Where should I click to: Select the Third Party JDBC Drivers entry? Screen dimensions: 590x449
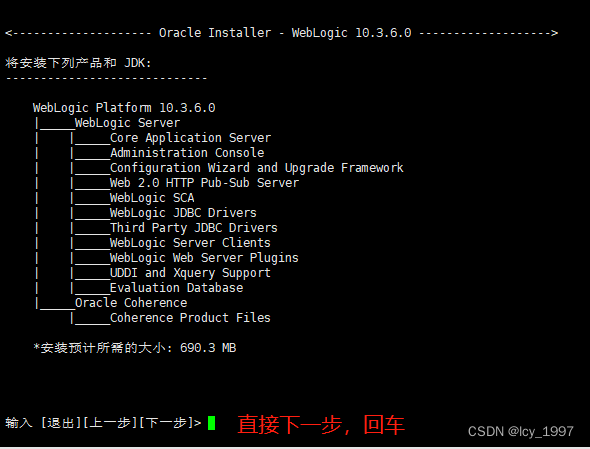193,228
